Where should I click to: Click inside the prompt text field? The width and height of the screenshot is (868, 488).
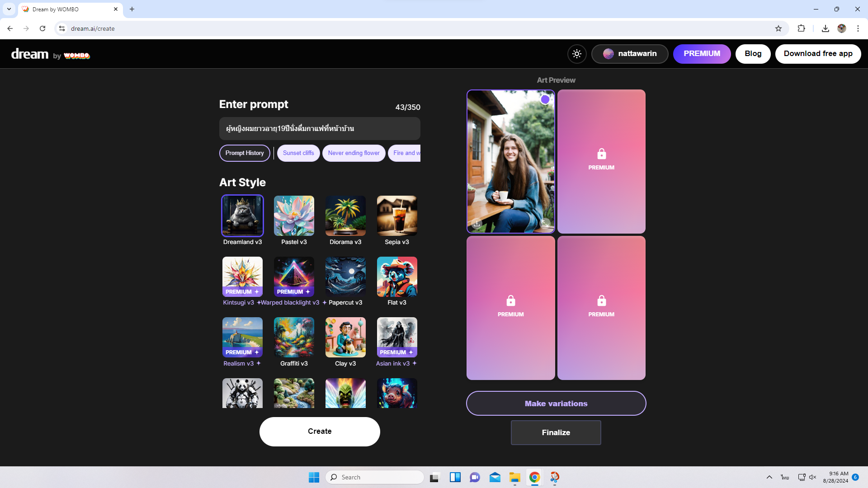(320, 129)
